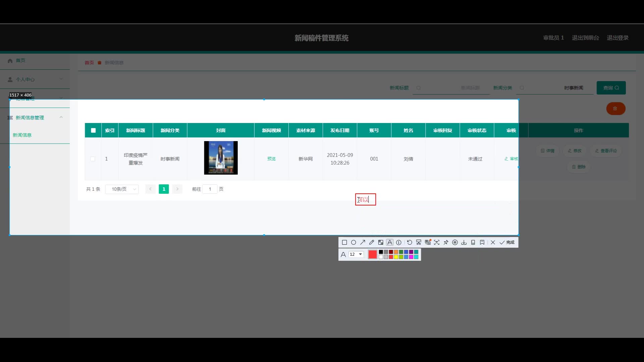Image resolution: width=644 pixels, height=362 pixels.
Task: Pick the orange color swatch
Action: click(396, 252)
